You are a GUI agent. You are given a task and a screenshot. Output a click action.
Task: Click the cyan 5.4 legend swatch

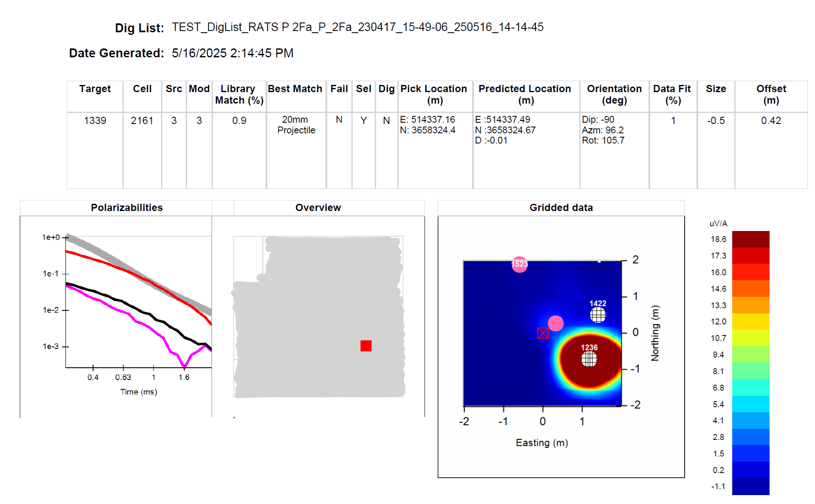[x=750, y=404]
